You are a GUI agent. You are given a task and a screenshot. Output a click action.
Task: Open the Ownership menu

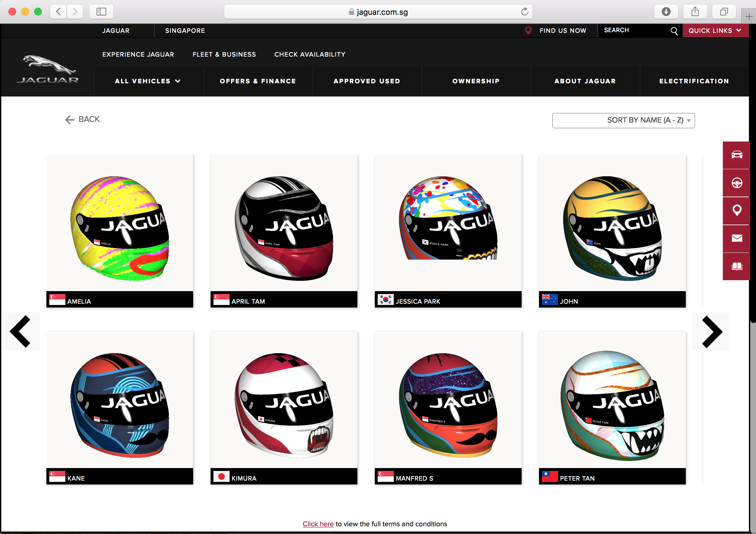(476, 81)
